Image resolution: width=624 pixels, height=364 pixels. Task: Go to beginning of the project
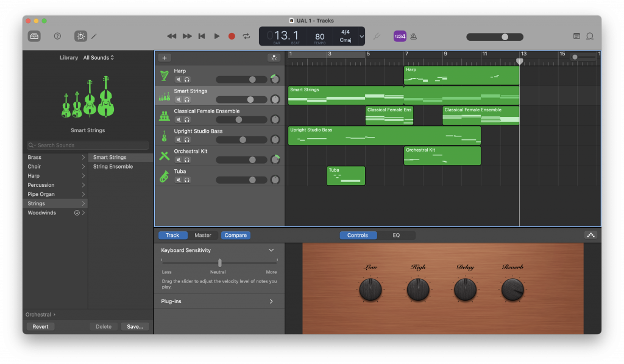(202, 36)
